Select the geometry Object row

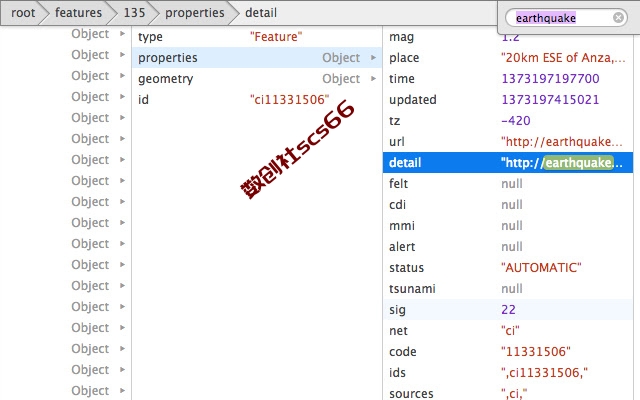tap(257, 78)
